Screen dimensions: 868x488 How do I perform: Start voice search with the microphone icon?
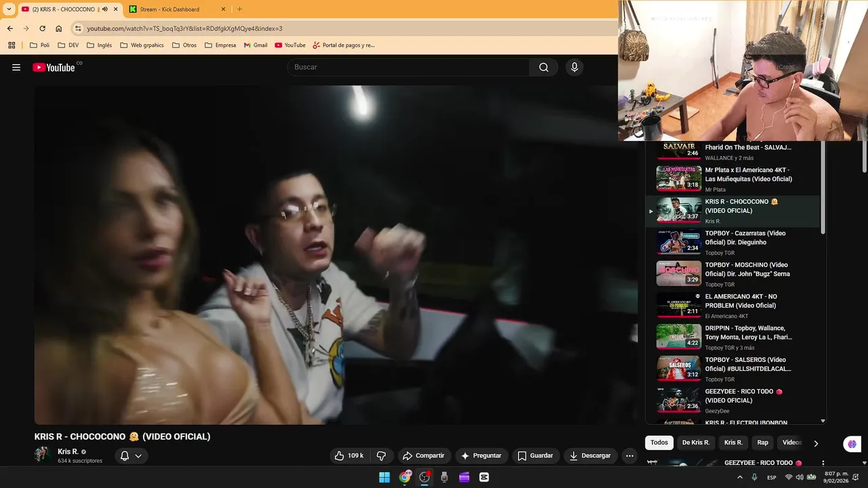pyautogui.click(x=574, y=67)
